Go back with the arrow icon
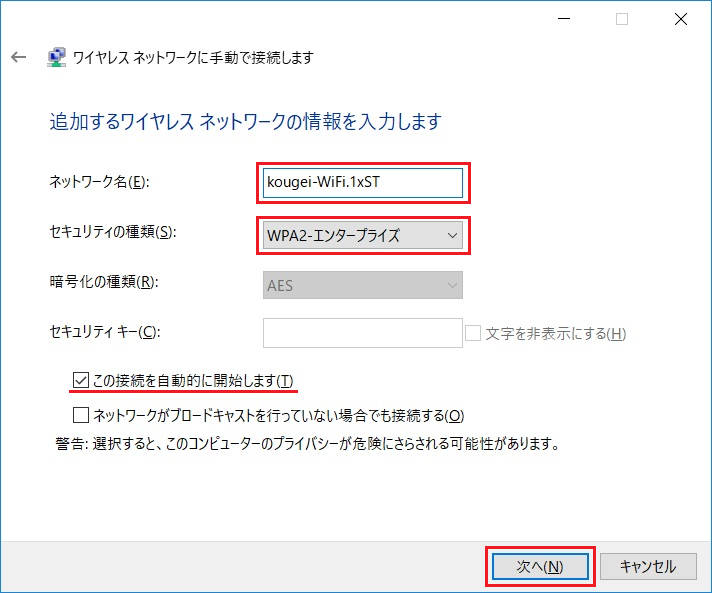The width and height of the screenshot is (712, 593). pyautogui.click(x=19, y=57)
